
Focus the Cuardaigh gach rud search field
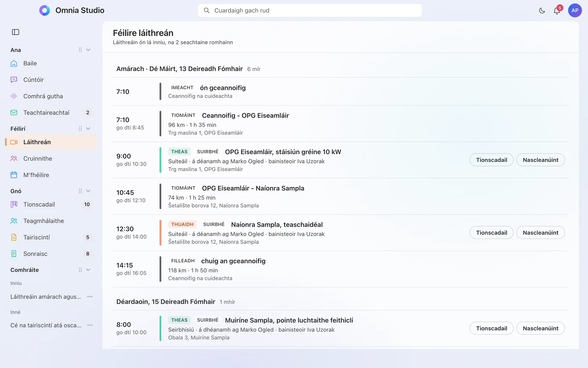(310, 10)
